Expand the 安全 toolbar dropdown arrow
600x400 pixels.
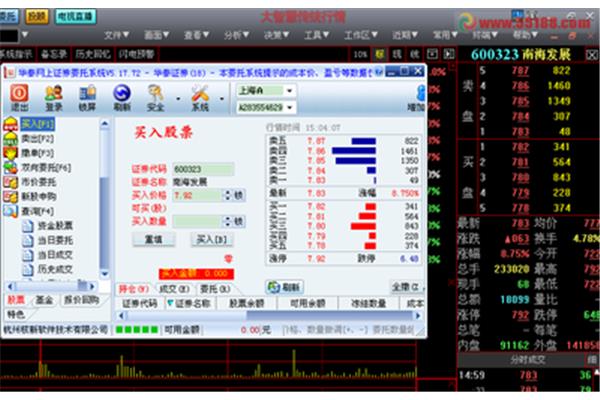[178, 99]
